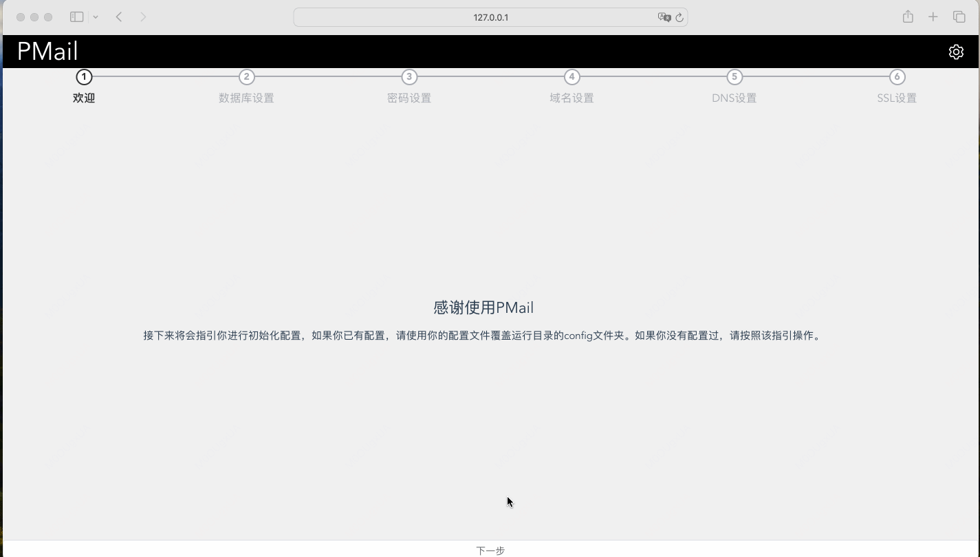Click the 下一步 button
This screenshot has width=980, height=557.
(490, 550)
